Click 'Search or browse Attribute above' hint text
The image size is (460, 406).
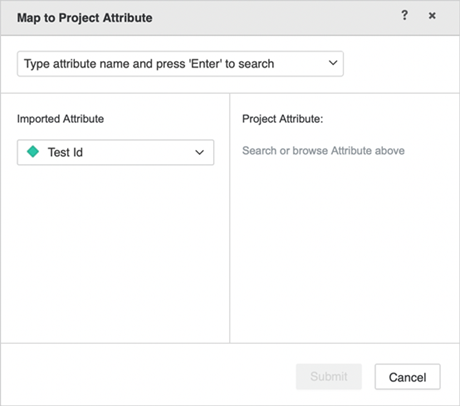coord(323,151)
